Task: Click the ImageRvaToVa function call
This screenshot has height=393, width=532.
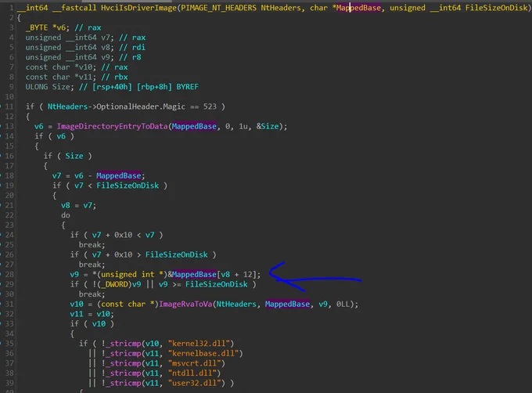Action: click(x=185, y=304)
